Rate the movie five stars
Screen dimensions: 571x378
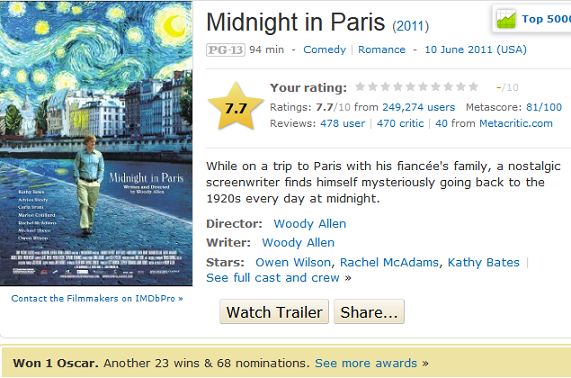pyautogui.click(x=410, y=87)
